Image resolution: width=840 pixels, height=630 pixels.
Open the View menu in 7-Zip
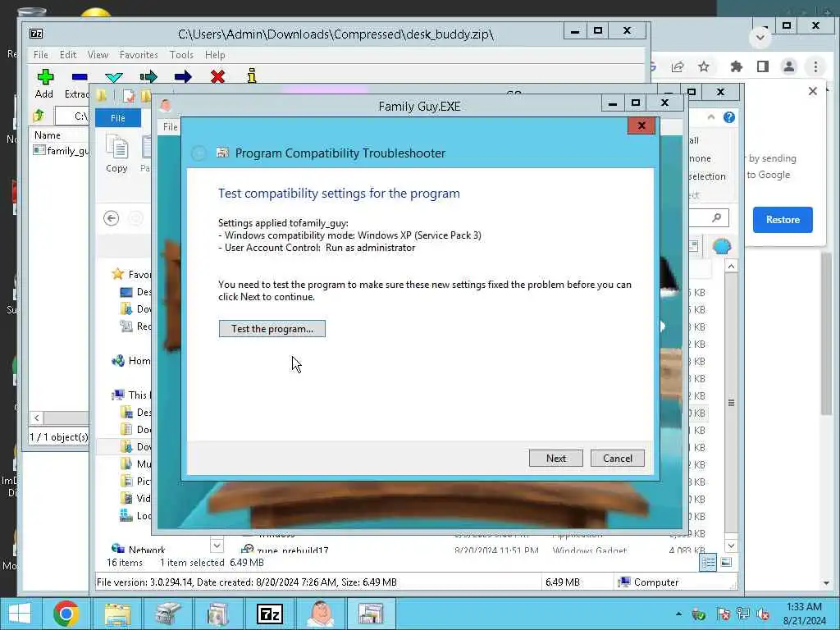[98, 55]
